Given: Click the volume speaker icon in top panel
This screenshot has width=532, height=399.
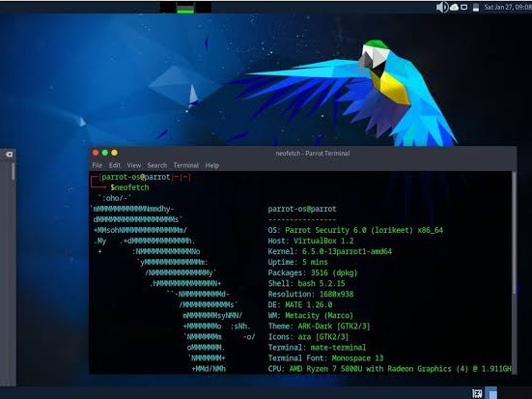Looking at the screenshot, I should point(442,7).
